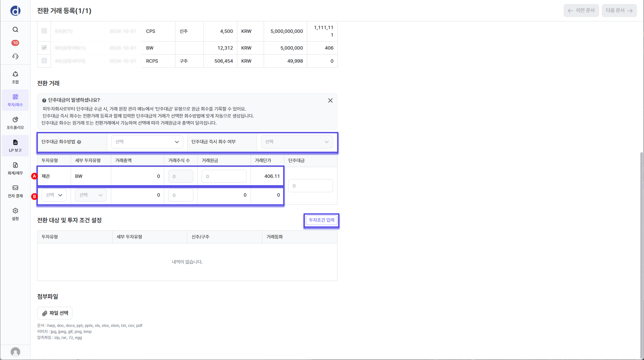644x360 pixels.
Task: Click the 투자조건 입력 button
Action: coord(321,220)
